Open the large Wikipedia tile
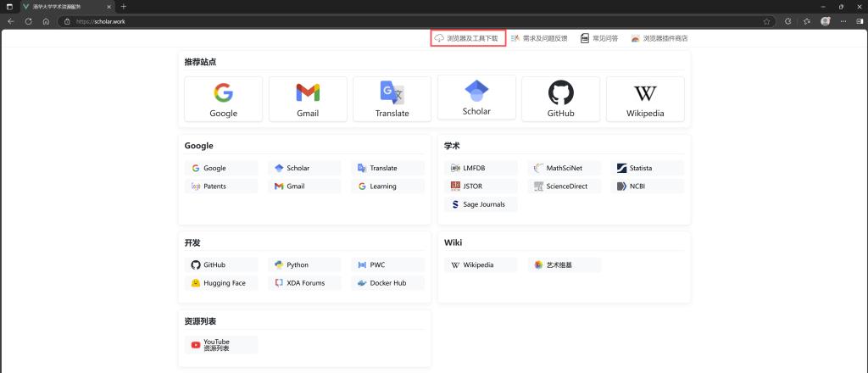Screen dimensions: 868x373 645,99
